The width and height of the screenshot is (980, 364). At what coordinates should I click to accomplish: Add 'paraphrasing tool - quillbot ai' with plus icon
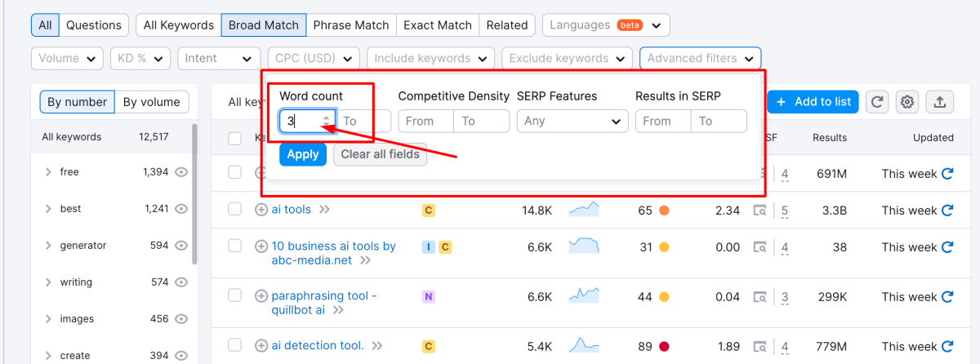click(x=261, y=296)
